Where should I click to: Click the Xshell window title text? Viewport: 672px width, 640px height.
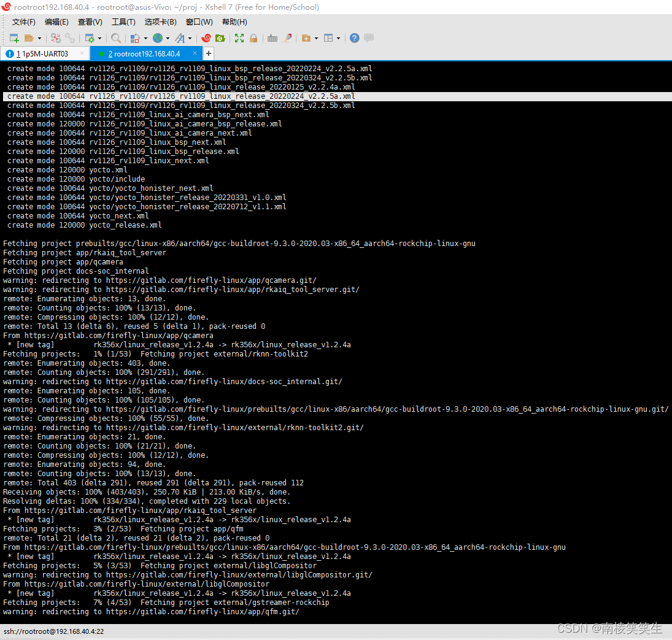click(x=167, y=7)
